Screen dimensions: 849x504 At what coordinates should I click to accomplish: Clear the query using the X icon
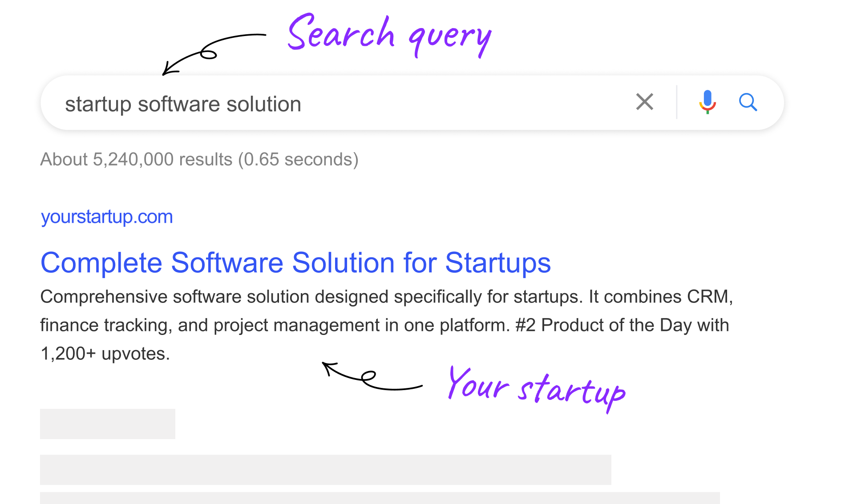[x=644, y=102]
